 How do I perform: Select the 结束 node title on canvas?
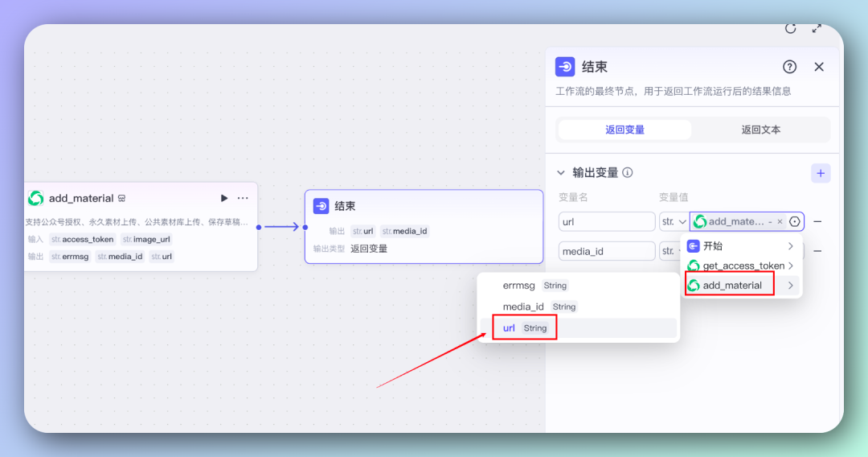[x=345, y=206]
